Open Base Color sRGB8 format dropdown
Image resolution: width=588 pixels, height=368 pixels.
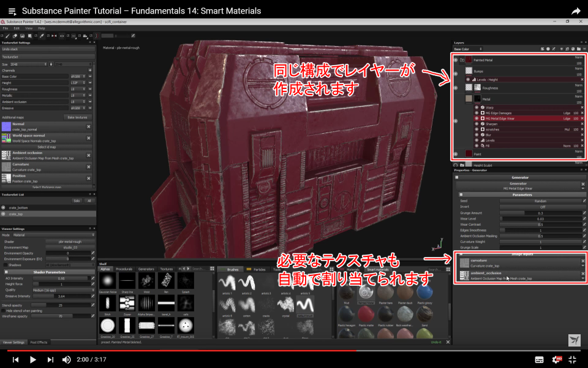[x=78, y=77]
